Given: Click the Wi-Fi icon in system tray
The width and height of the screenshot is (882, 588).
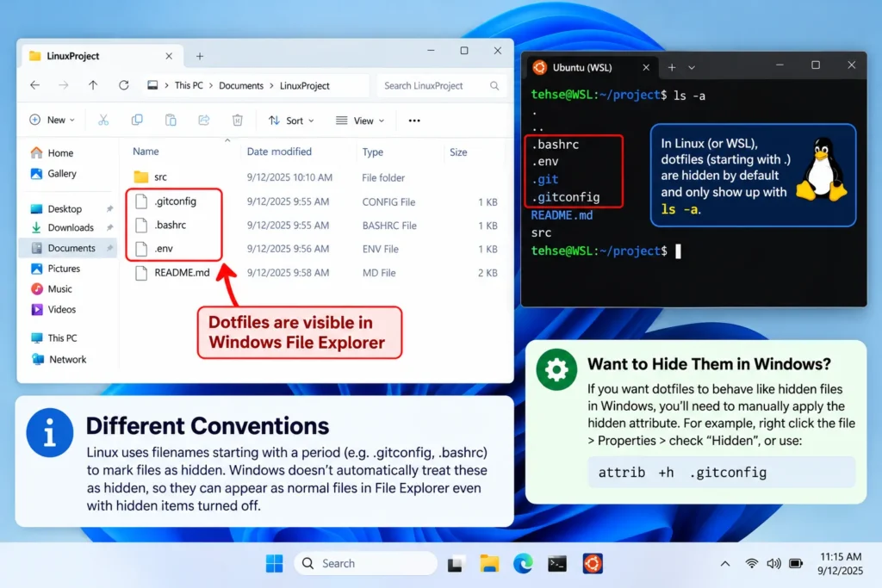Looking at the screenshot, I should pos(751,563).
